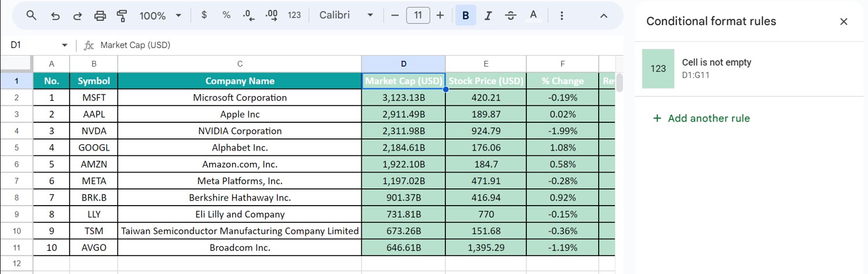Open the Calibri font dropdown
This screenshot has width=868, height=274.
pos(346,16)
